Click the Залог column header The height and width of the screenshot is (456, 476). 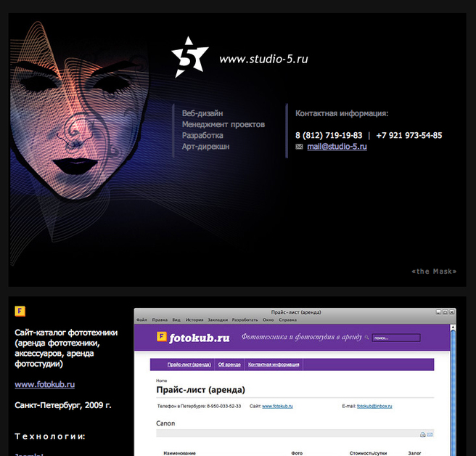point(414,453)
